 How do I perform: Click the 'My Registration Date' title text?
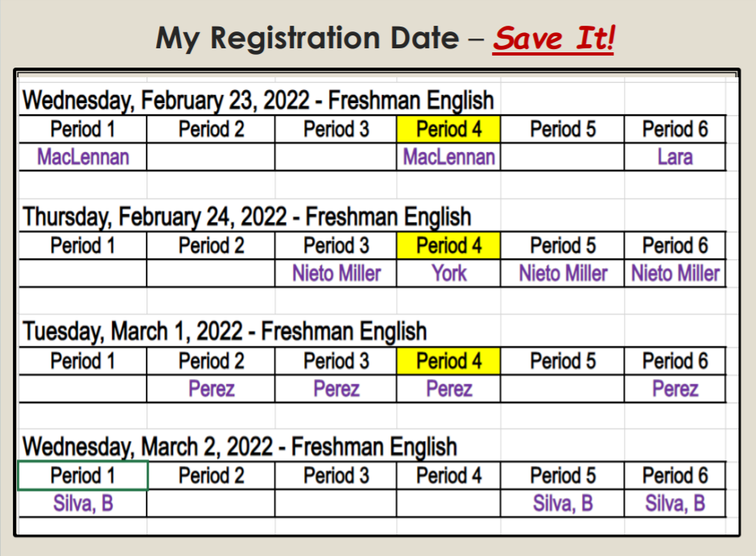308,39
